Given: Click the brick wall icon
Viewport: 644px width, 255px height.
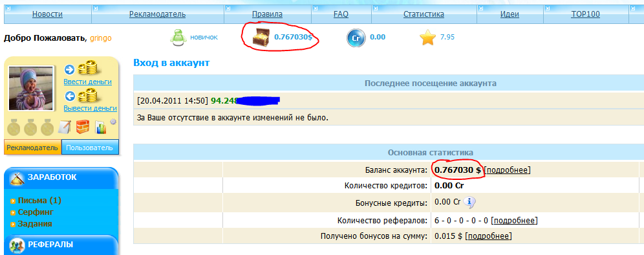Looking at the screenshot, I should tap(83, 127).
